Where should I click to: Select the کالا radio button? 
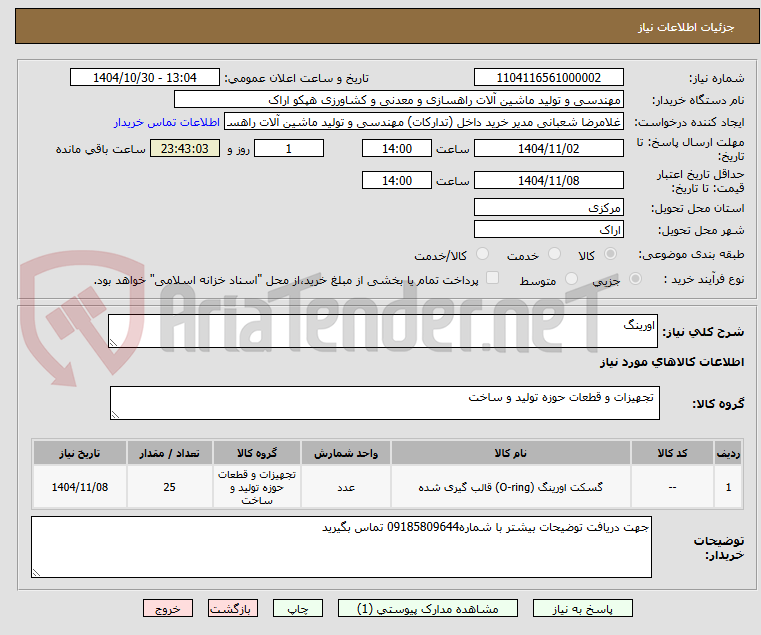611,254
